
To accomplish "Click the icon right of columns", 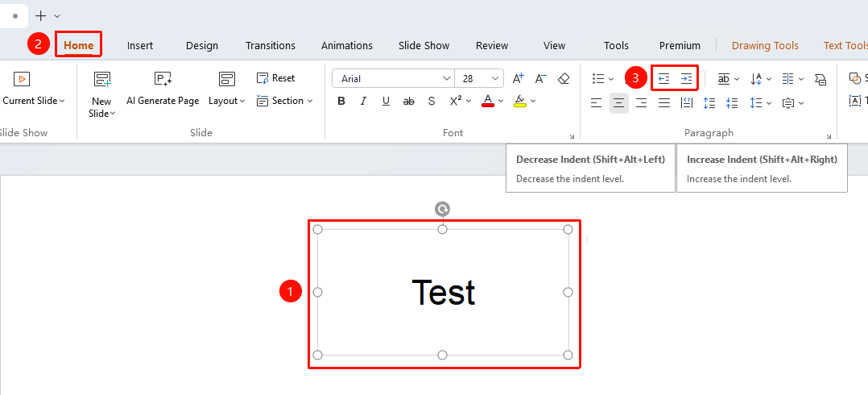I will (x=820, y=79).
